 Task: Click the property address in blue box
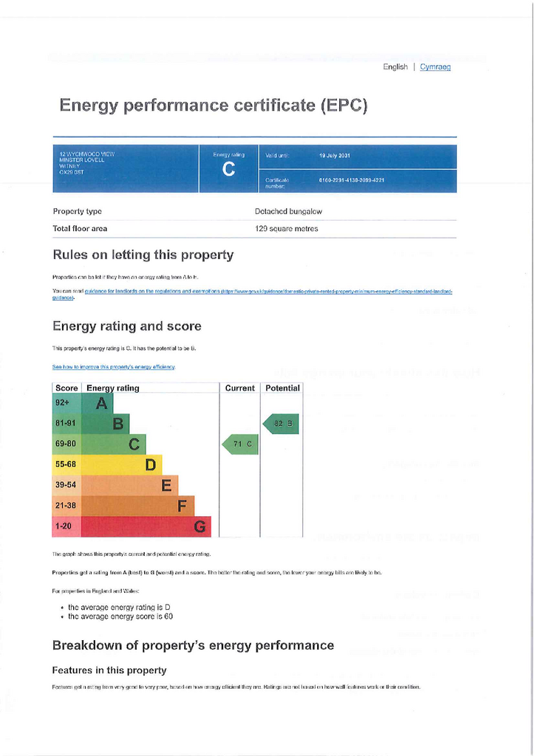[x=87, y=163]
